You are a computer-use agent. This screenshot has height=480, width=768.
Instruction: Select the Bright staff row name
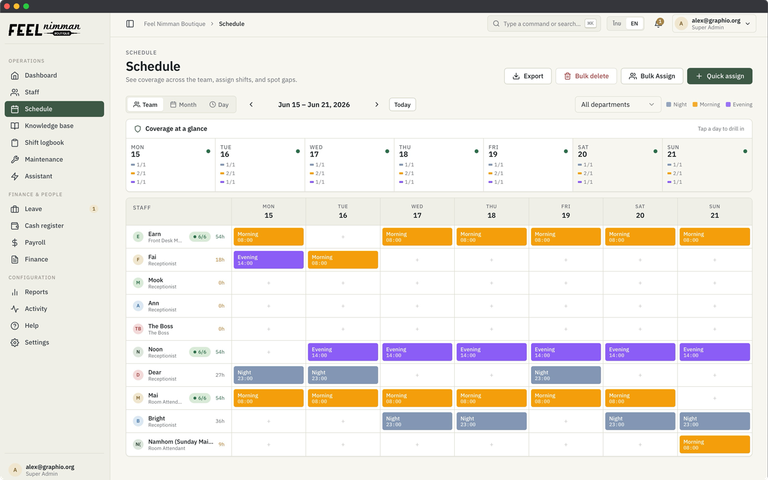pos(156,418)
